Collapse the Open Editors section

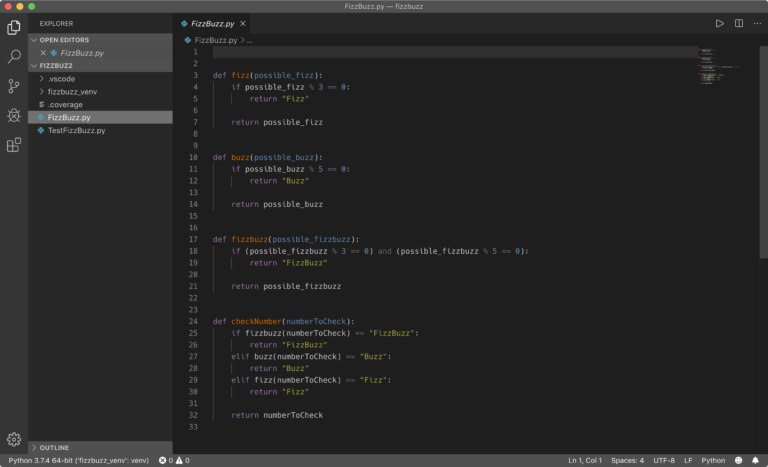coord(64,40)
